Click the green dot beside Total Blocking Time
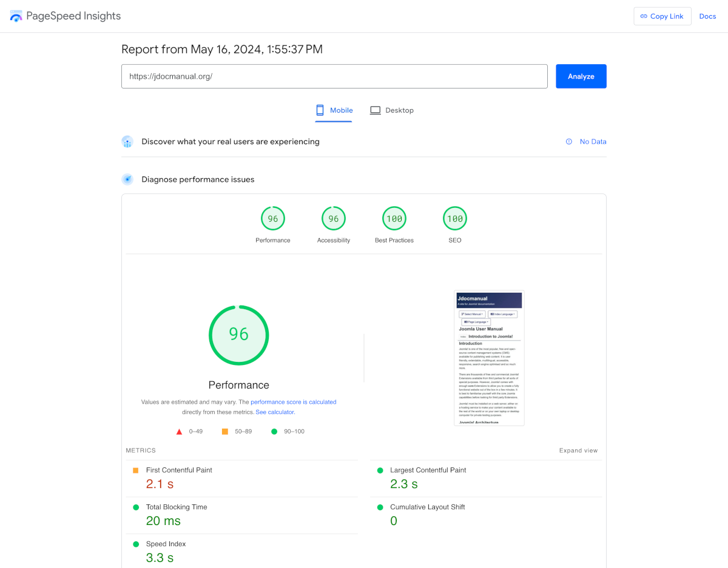 click(x=135, y=507)
